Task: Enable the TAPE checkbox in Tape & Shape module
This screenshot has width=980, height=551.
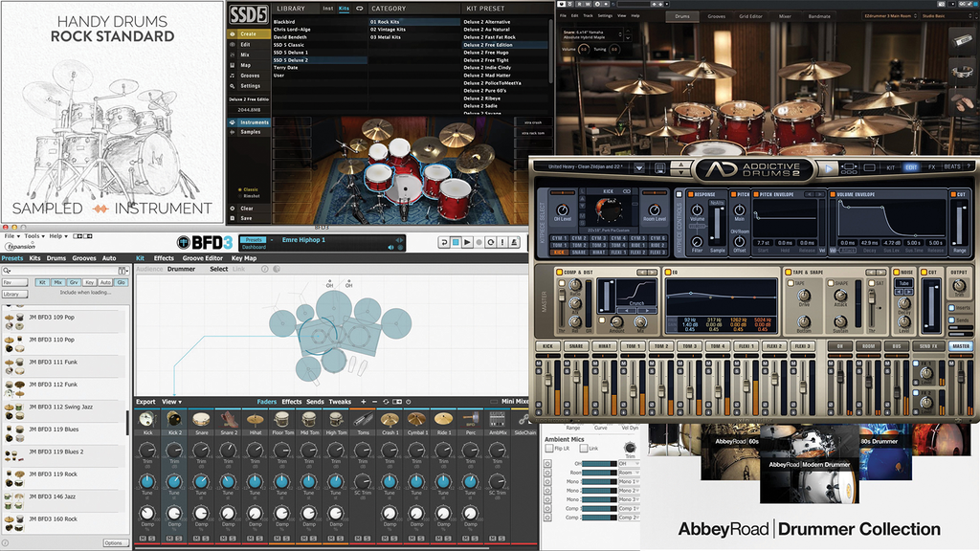Action: 791,282
